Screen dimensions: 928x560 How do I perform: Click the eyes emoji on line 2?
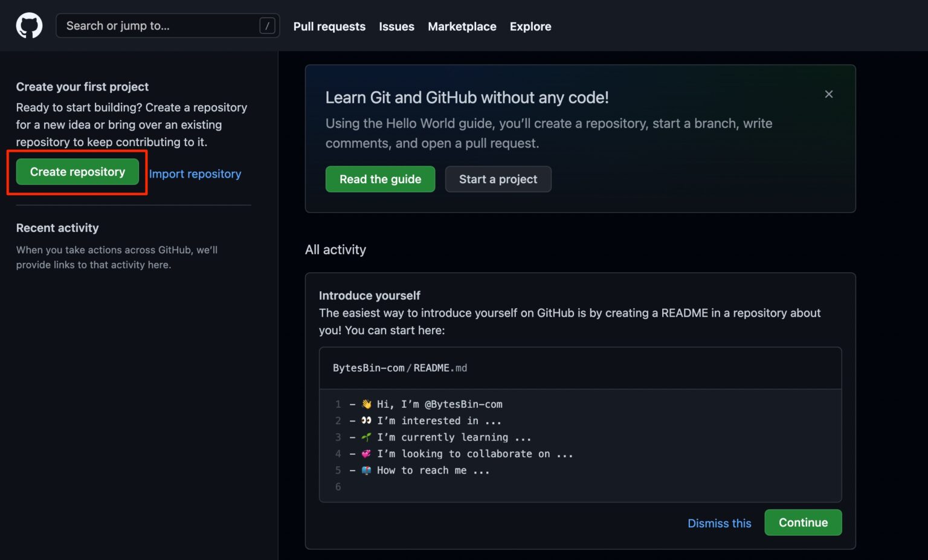point(366,420)
